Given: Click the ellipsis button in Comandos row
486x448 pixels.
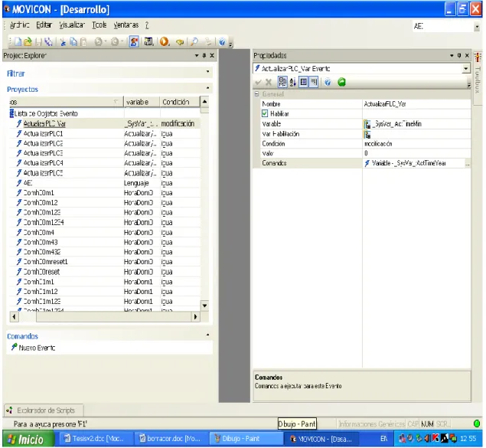Looking at the screenshot, I should pos(468,163).
